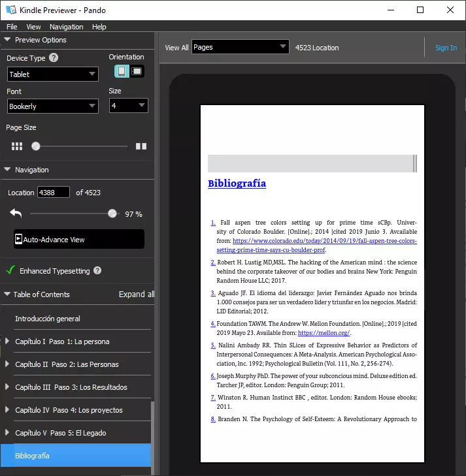Expand Capítulo III Paso 3 tree arrow
Viewport: 466px width, 476px height.
pos(7,387)
